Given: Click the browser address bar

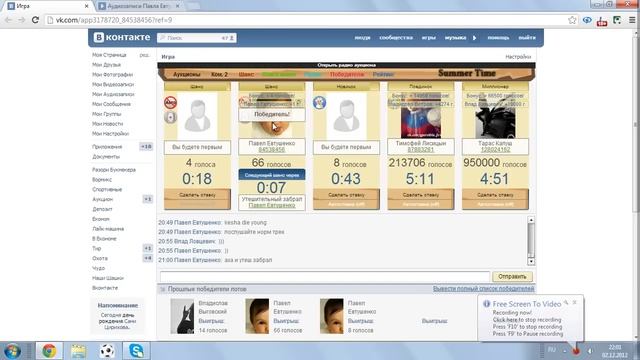Looking at the screenshot, I should [x=306, y=20].
